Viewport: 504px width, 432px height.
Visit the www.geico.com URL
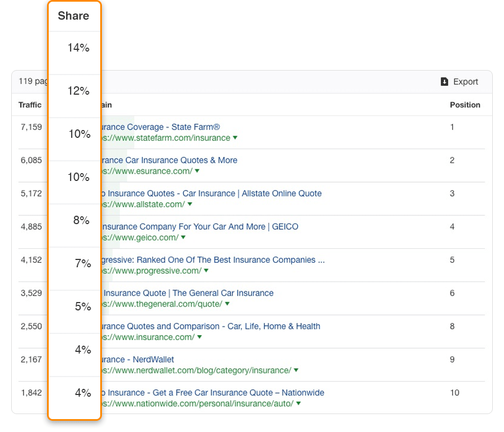click(140, 238)
